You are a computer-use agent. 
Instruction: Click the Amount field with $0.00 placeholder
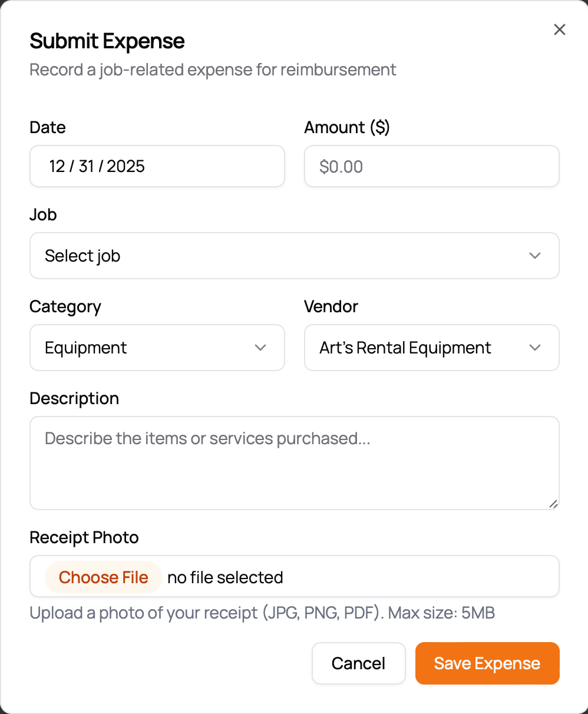[x=431, y=166]
